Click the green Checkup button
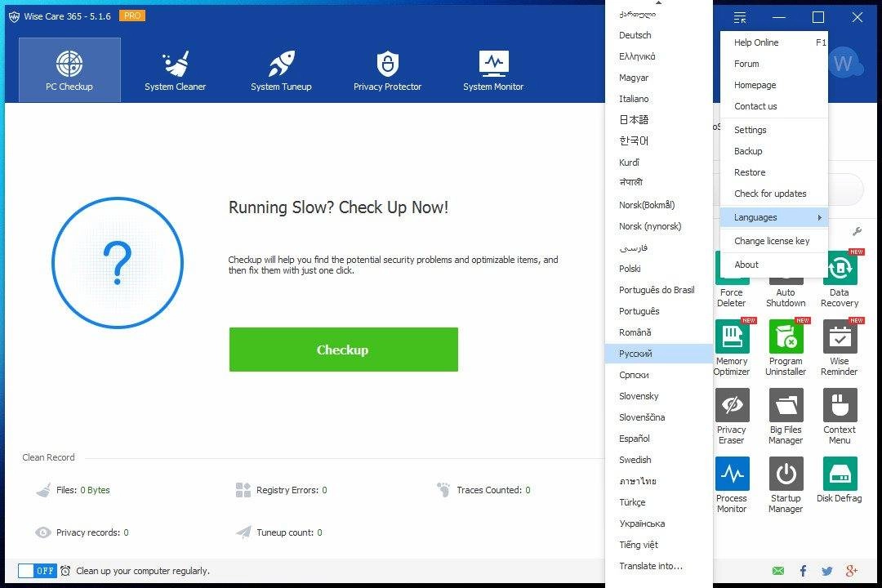The image size is (882, 588). (343, 350)
